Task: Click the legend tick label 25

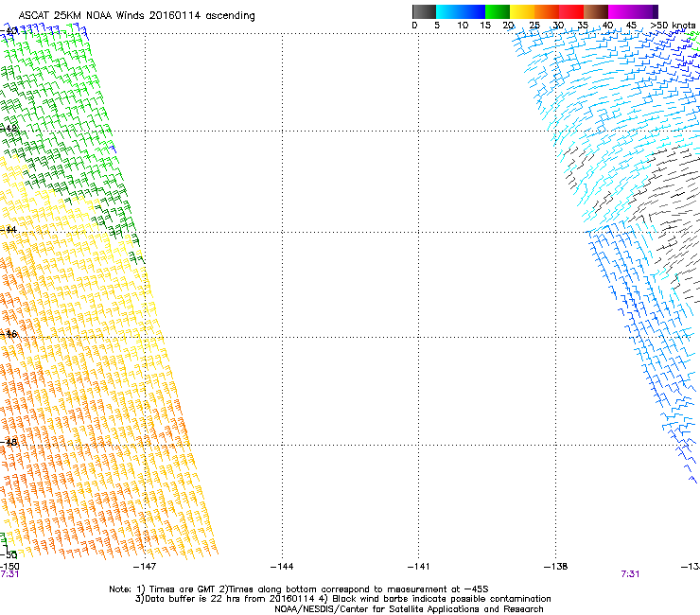Action: [x=534, y=26]
